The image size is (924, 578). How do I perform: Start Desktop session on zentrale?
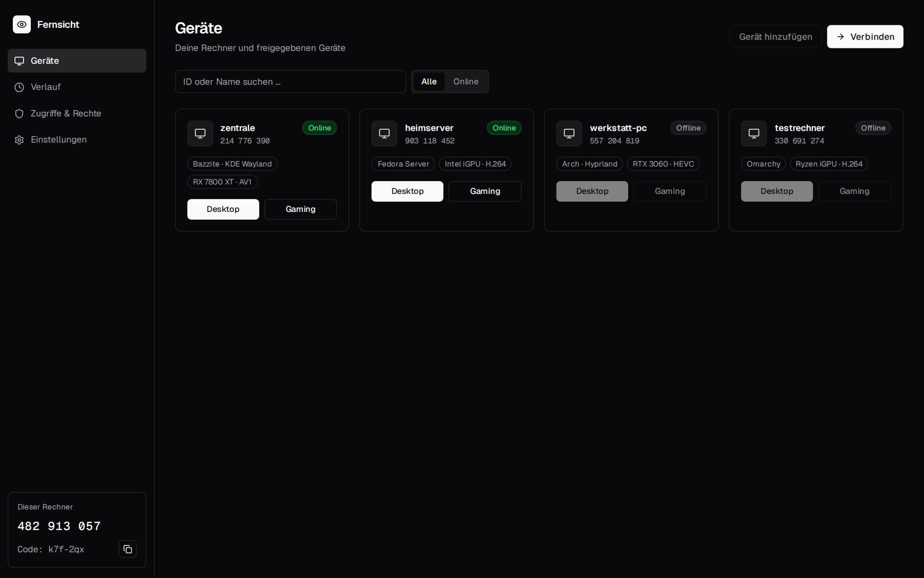point(223,209)
